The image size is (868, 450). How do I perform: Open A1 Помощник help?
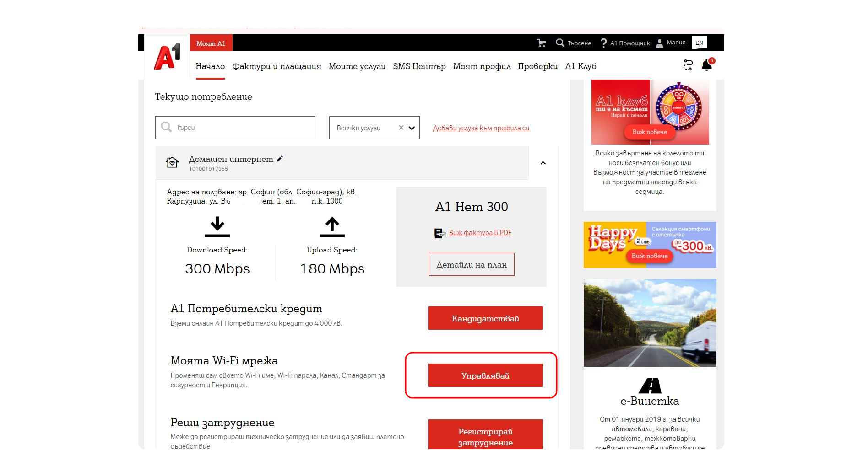coord(625,43)
